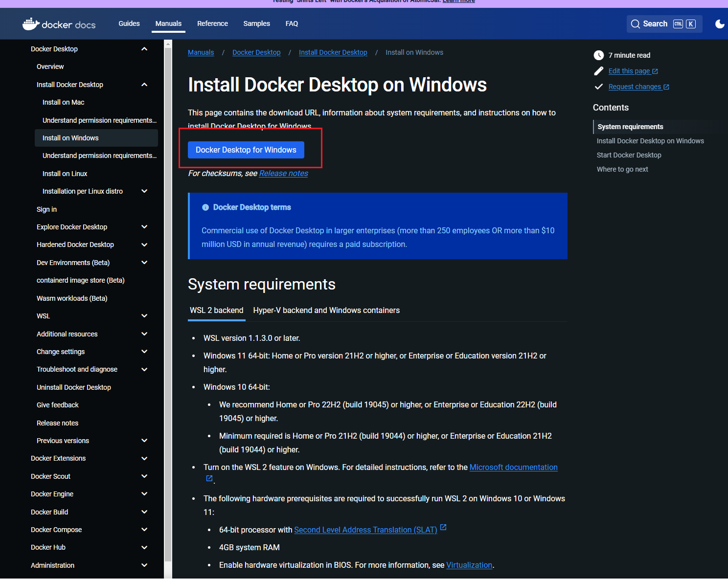
Task: Expand Change settings chevron
Action: click(x=144, y=352)
